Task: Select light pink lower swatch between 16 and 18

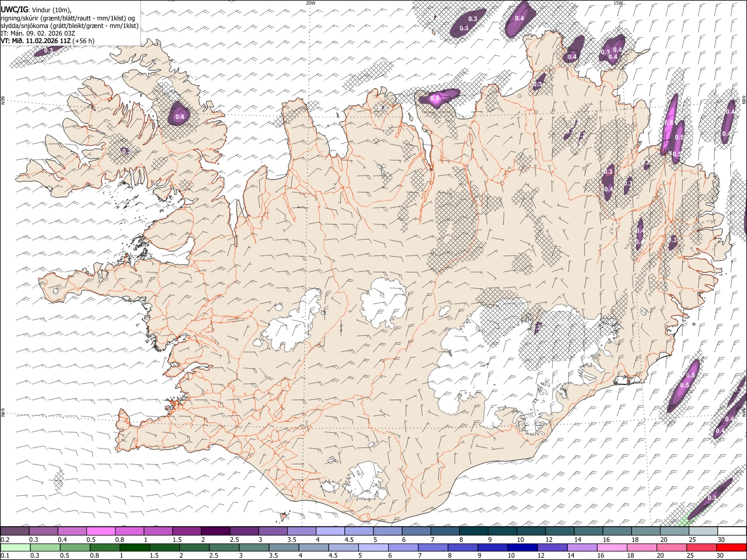Action: (613, 547)
